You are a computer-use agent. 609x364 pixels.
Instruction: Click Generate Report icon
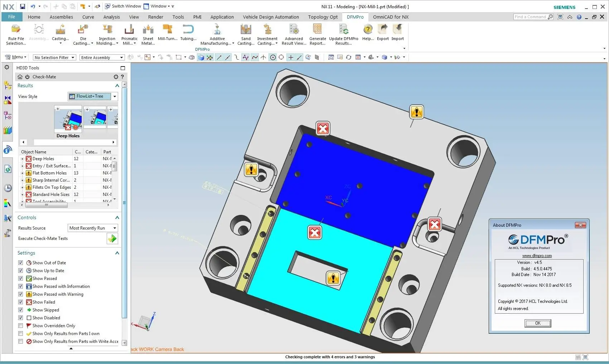click(x=318, y=34)
